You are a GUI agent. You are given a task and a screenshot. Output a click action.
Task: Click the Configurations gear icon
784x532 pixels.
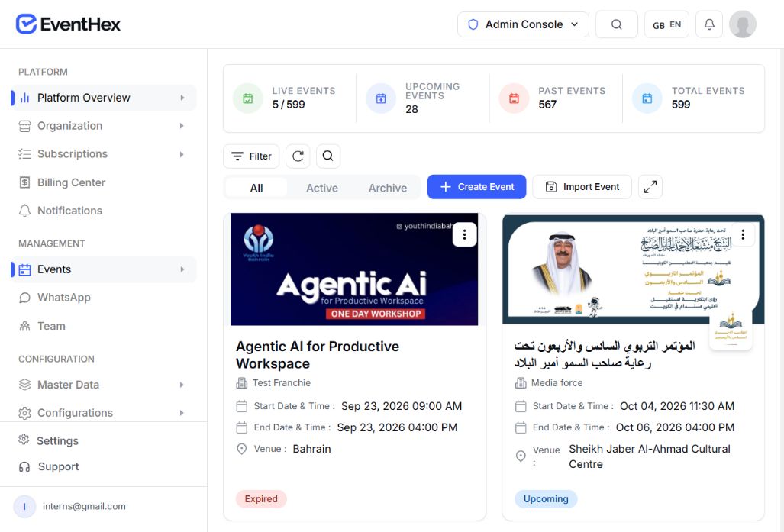tap(24, 413)
